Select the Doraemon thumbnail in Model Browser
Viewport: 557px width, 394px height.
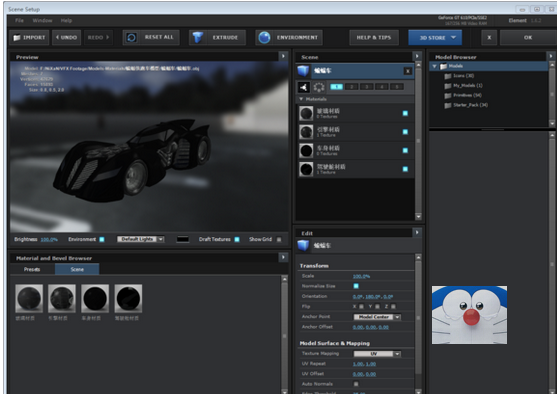(469, 315)
